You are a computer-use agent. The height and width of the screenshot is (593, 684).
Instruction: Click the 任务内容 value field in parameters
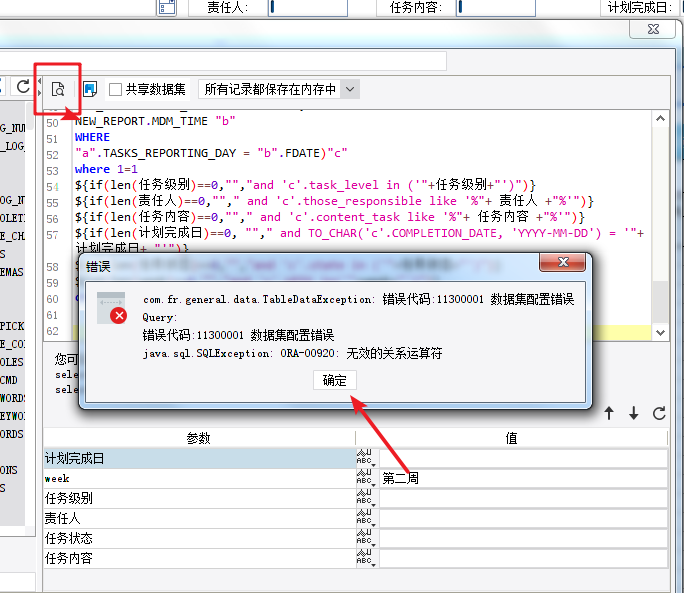click(x=523, y=559)
